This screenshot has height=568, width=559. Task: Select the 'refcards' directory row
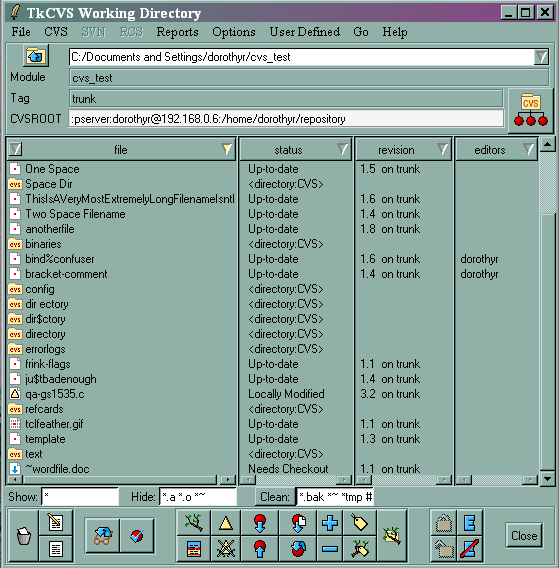coord(44,409)
